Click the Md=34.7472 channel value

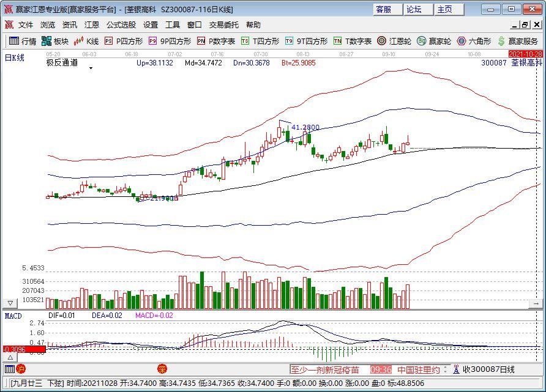203,63
